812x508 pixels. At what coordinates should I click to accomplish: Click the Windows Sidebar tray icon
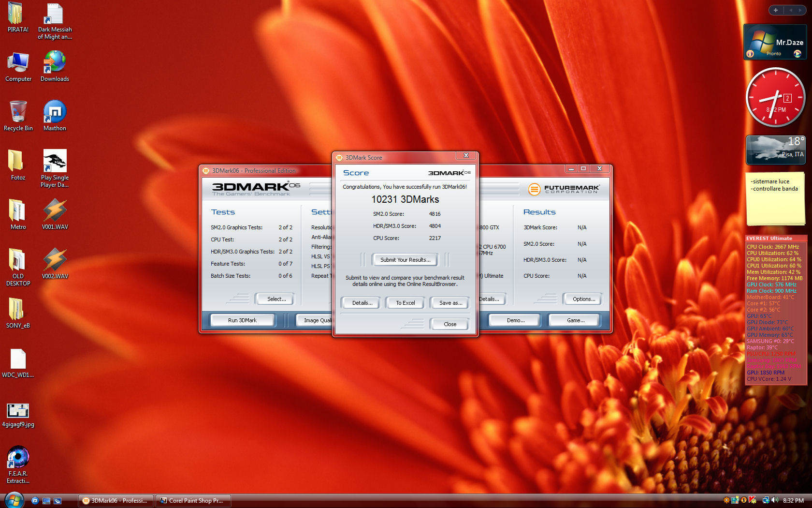click(735, 500)
